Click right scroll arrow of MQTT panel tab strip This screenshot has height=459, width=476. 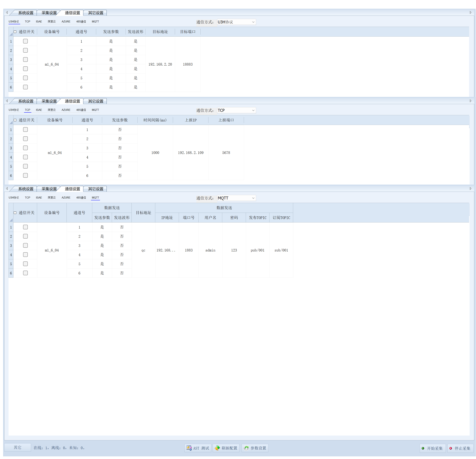[470, 189]
